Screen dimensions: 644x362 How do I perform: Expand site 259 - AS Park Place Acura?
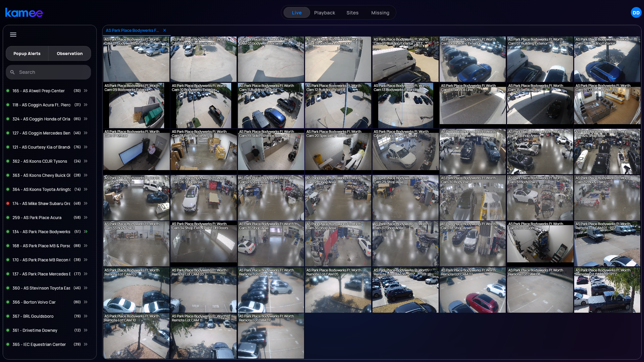point(86,217)
